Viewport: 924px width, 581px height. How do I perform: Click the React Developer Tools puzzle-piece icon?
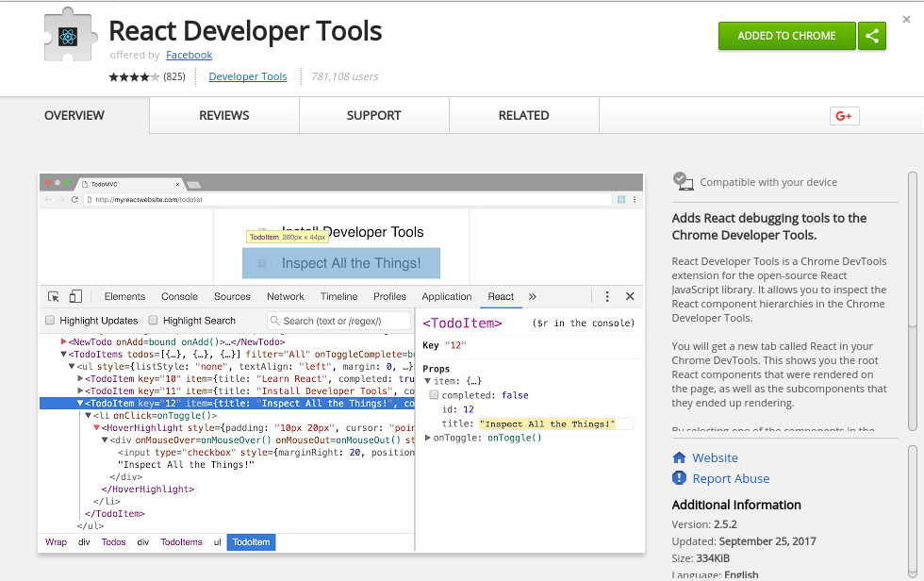[x=68, y=36]
